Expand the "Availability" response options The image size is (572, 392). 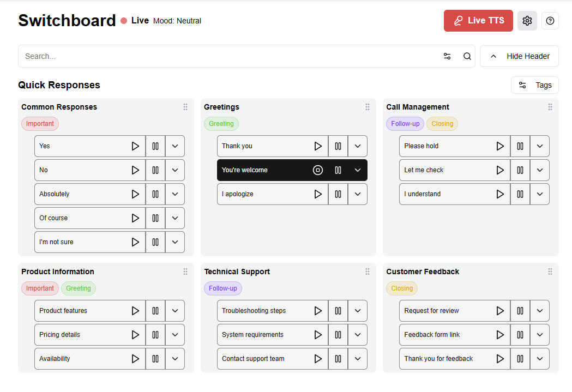175,358
